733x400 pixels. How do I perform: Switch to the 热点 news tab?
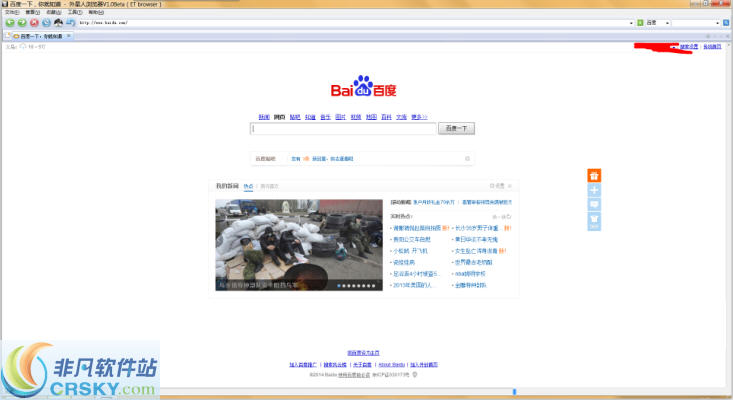coord(248,186)
